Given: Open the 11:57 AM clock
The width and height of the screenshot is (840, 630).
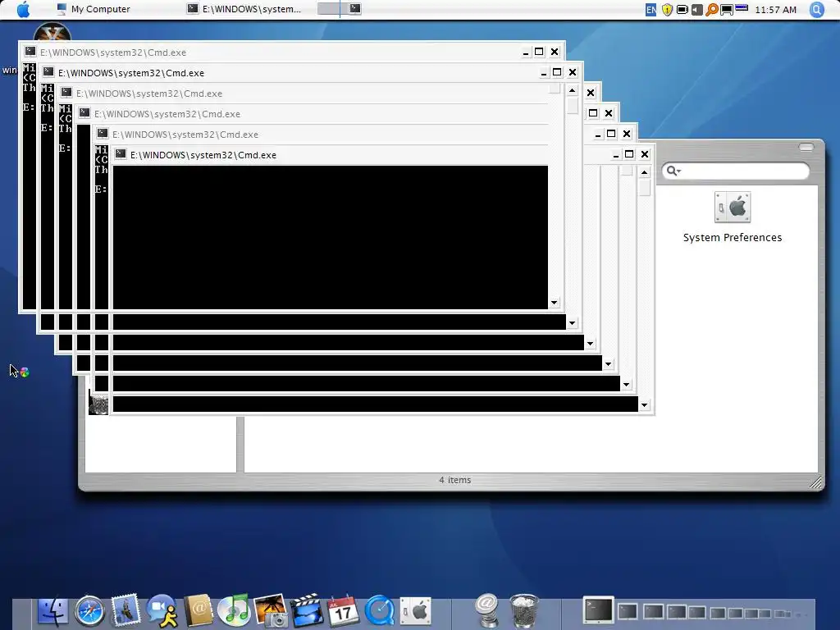Looking at the screenshot, I should [775, 10].
